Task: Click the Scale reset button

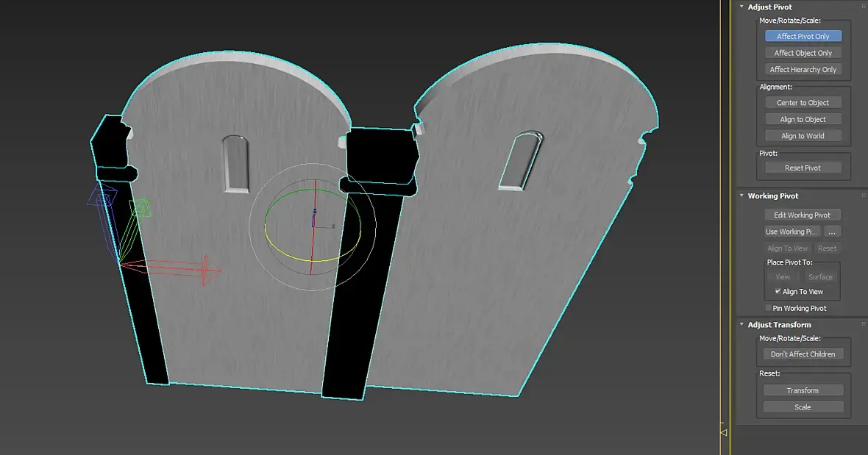Action: (803, 407)
